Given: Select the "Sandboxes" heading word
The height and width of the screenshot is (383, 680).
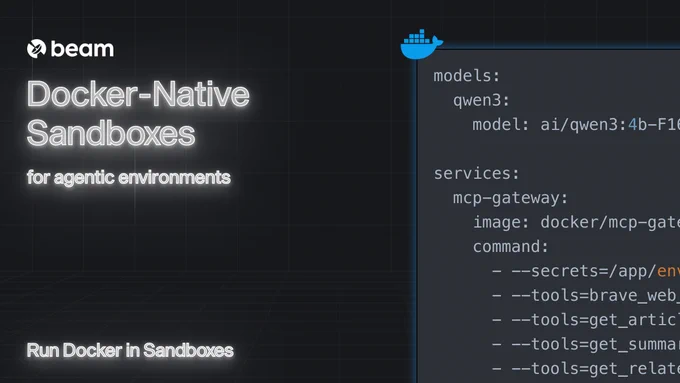Looking at the screenshot, I should (111, 133).
